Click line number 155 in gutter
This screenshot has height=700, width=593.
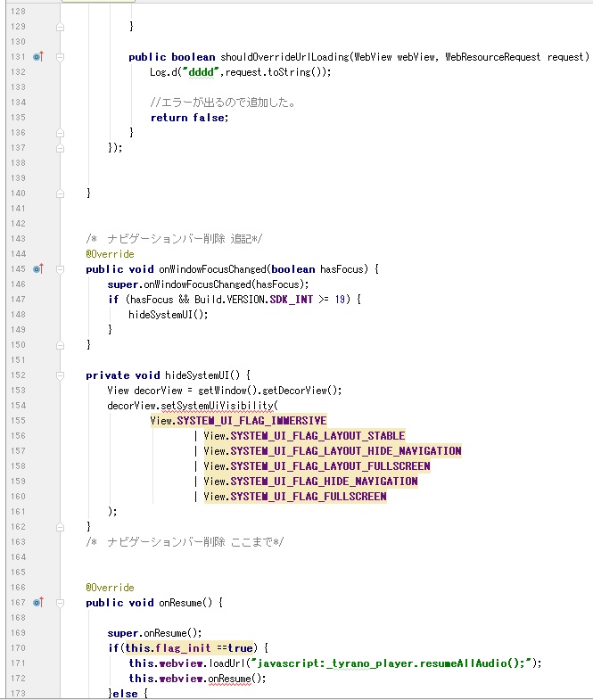(19, 421)
